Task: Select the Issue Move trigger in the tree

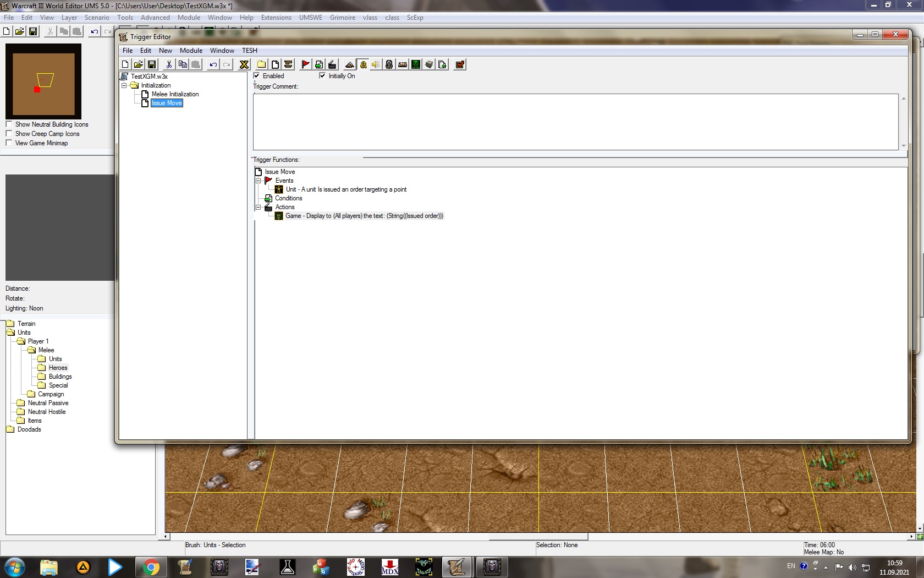Action: 167,103
